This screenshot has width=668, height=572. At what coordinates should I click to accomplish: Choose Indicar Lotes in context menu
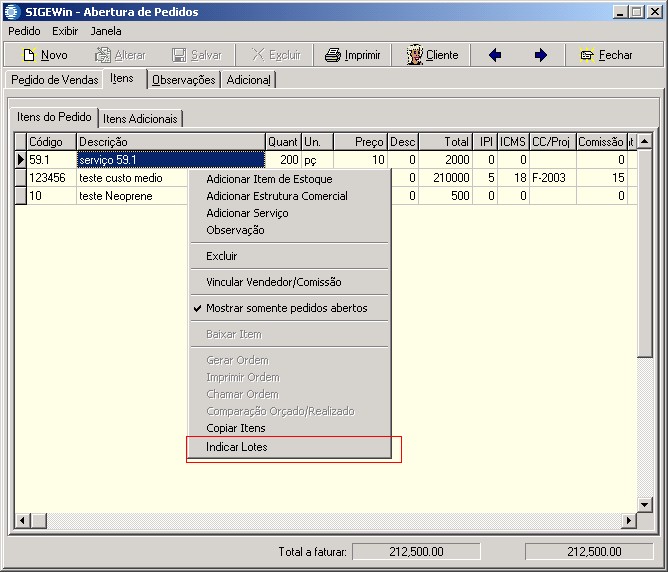click(x=290, y=447)
